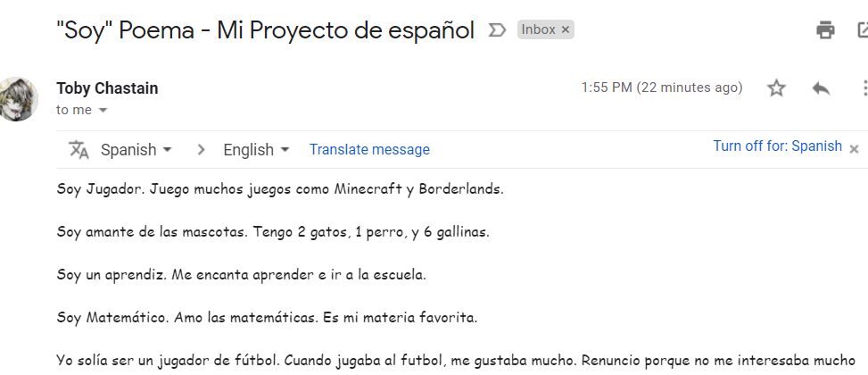The width and height of the screenshot is (868, 375).
Task: Click the Translate message link
Action: (x=369, y=150)
